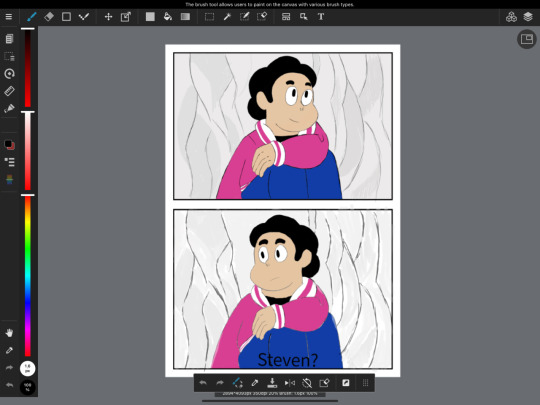Open the Transform tool
Screen dimensions: 540x405
point(126,17)
